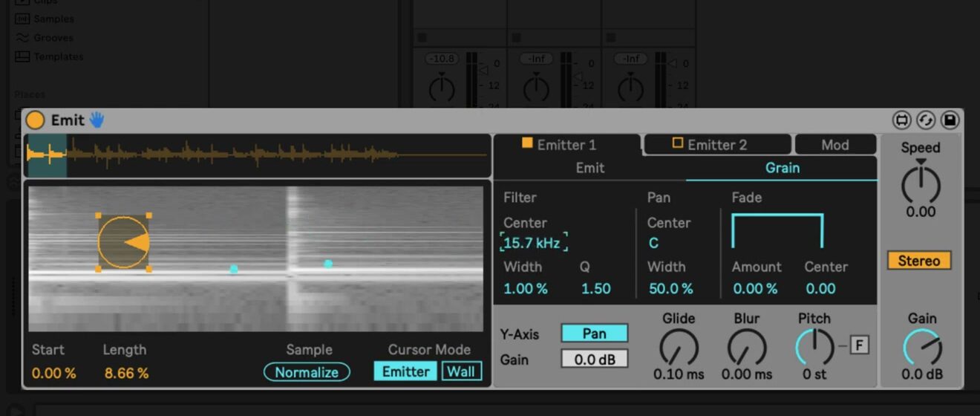This screenshot has height=416, width=980.
Task: Click the Start 0.00 % value
Action: 53,373
